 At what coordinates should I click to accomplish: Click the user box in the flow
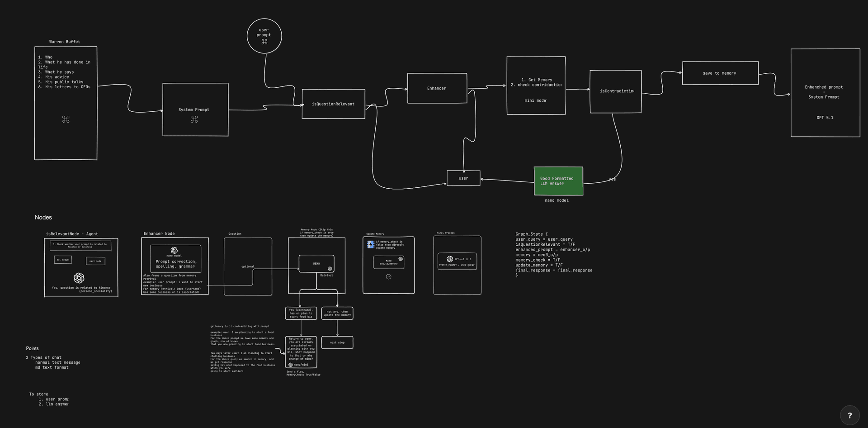(x=463, y=178)
